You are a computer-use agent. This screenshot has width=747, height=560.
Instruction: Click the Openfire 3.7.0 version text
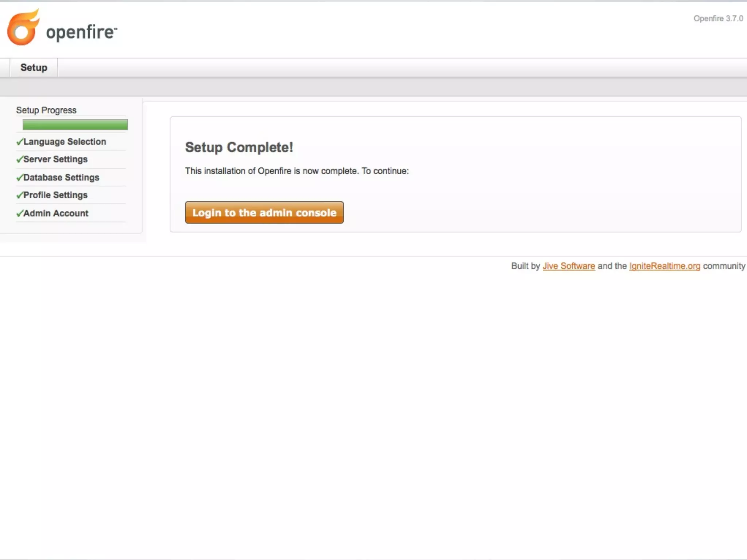click(x=718, y=19)
